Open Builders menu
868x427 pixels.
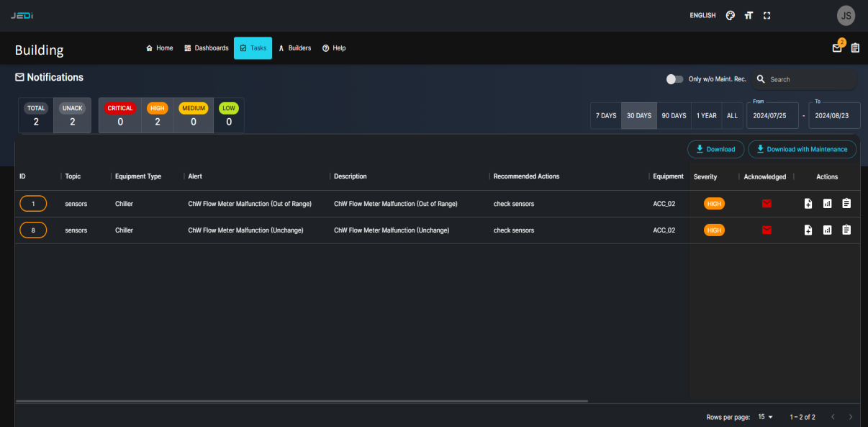(294, 48)
